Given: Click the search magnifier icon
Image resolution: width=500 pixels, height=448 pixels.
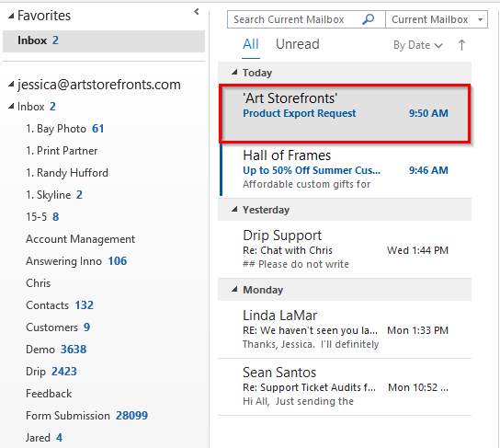Looking at the screenshot, I should point(368,19).
